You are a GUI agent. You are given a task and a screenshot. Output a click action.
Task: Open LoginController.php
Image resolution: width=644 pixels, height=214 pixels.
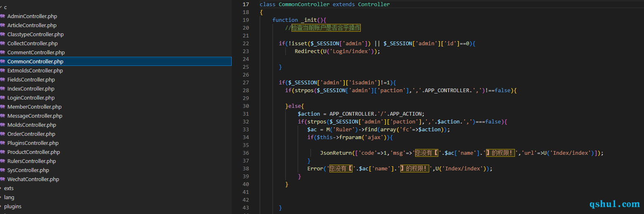click(31, 98)
